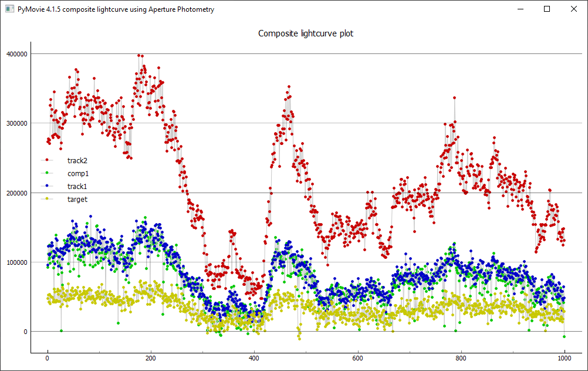The image size is (588, 371).
Task: Close the composite lightcurve plot window
Action: coord(574,9)
